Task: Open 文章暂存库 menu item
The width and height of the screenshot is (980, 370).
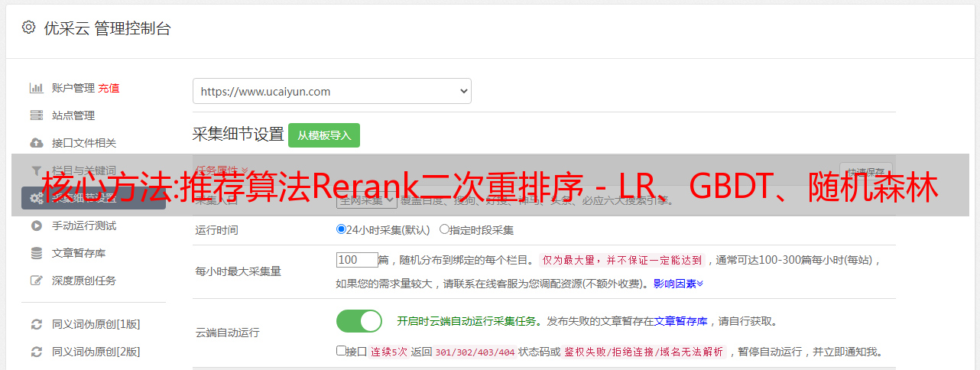Action: point(79,253)
